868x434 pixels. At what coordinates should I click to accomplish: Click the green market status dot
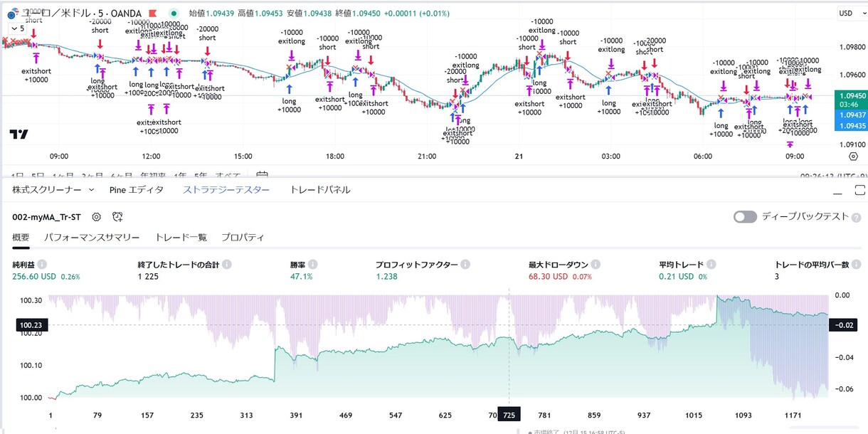click(x=174, y=13)
